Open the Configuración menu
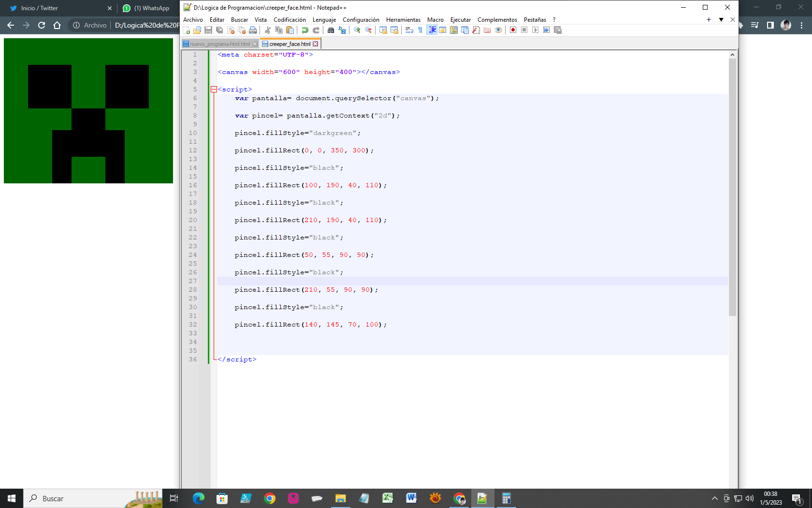 361,20
